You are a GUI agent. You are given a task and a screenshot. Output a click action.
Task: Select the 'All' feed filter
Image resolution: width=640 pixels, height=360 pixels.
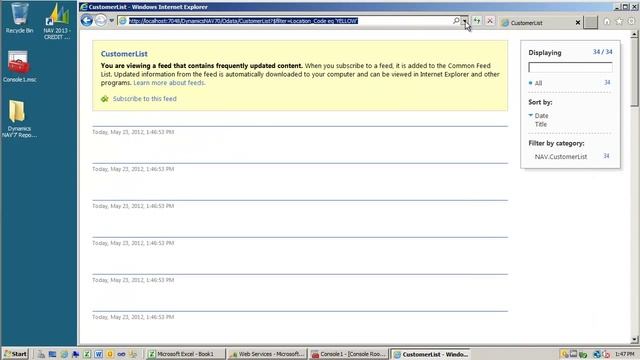538,83
